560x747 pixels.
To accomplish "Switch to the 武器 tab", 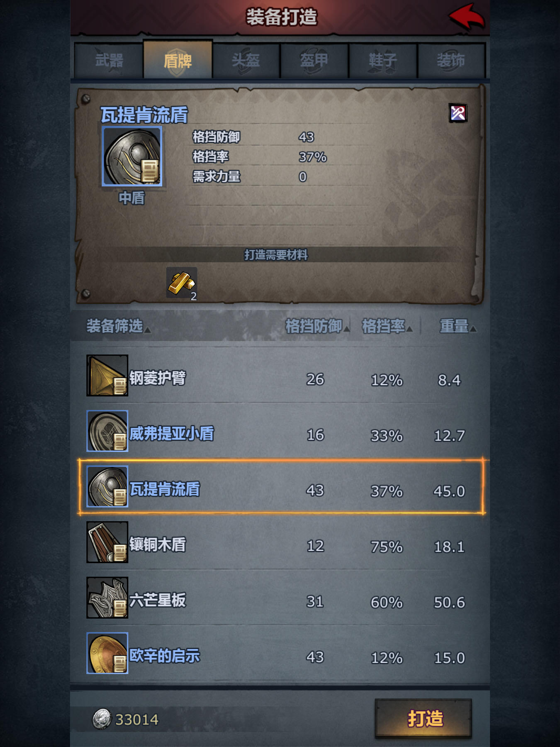I will click(109, 61).
